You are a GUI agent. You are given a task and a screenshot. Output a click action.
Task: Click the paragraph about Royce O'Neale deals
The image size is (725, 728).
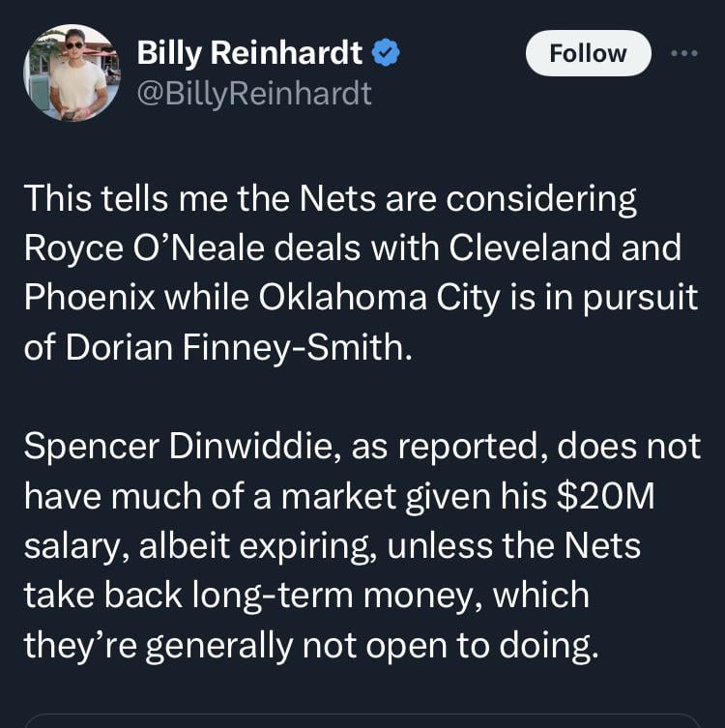pos(360,273)
